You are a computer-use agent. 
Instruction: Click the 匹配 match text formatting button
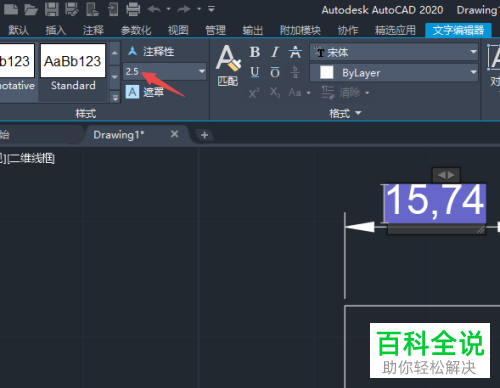(x=228, y=66)
